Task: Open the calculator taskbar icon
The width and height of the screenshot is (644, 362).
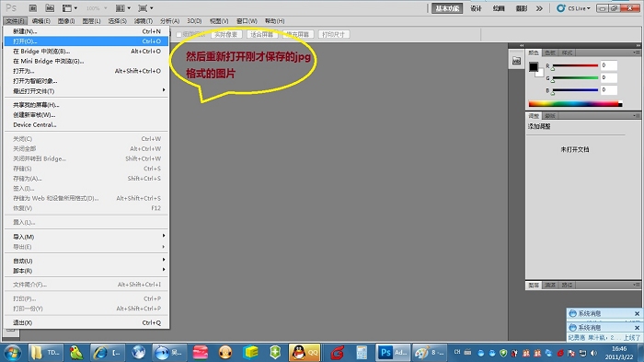Action: tap(362, 353)
